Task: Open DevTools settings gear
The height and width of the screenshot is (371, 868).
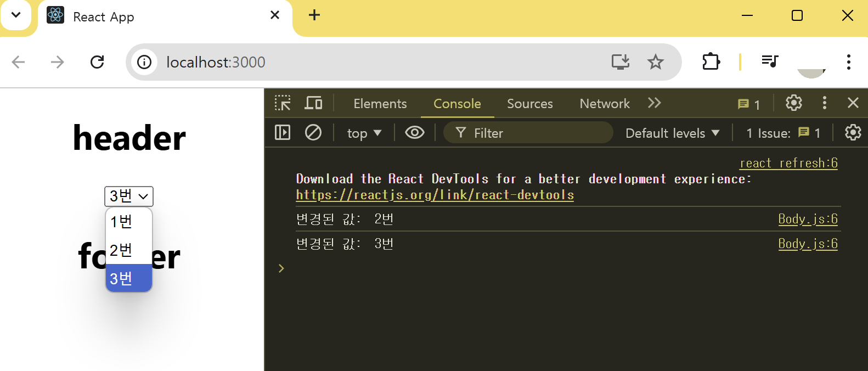Action: pyautogui.click(x=794, y=103)
